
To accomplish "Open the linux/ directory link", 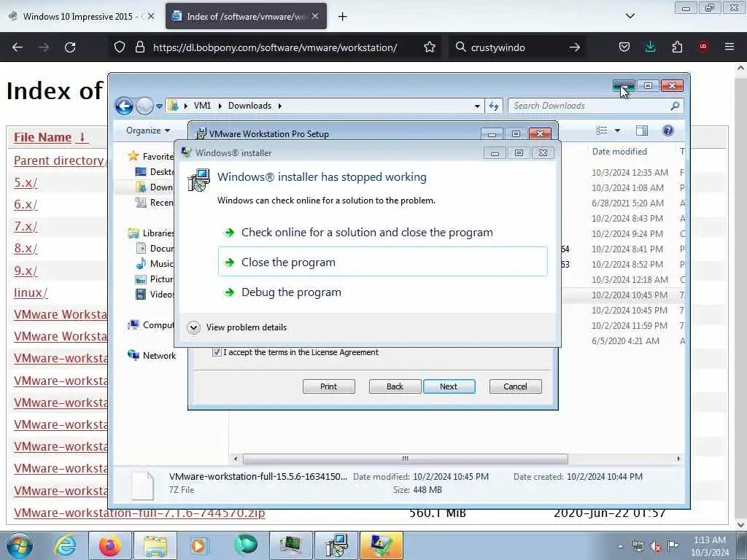I will (x=31, y=292).
